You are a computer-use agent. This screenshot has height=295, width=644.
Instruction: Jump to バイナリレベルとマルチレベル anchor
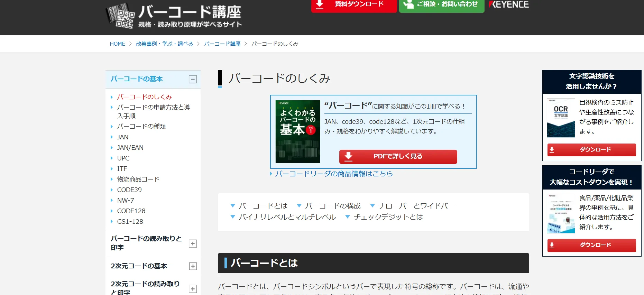coord(287,217)
